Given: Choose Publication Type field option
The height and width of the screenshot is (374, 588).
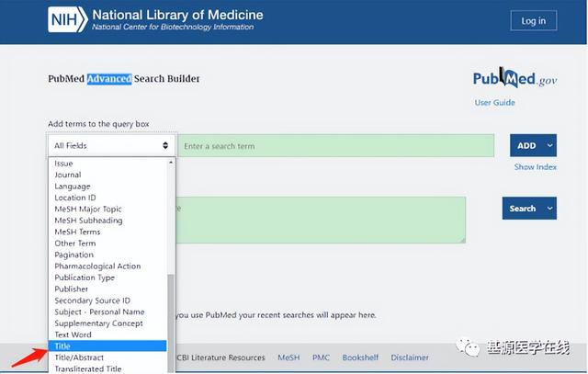Looking at the screenshot, I should tap(85, 278).
